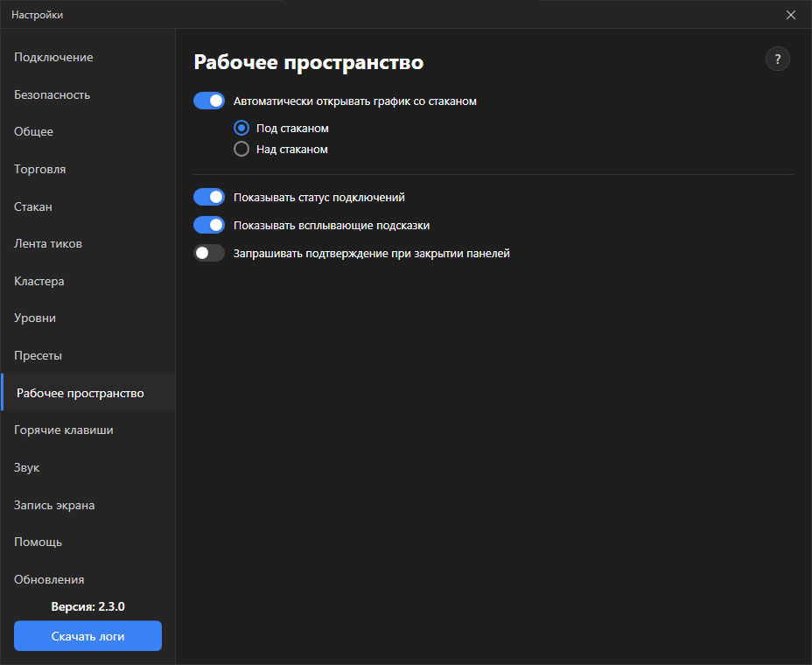
Task: Select the "Под стаканом" radio option
Action: [x=241, y=128]
